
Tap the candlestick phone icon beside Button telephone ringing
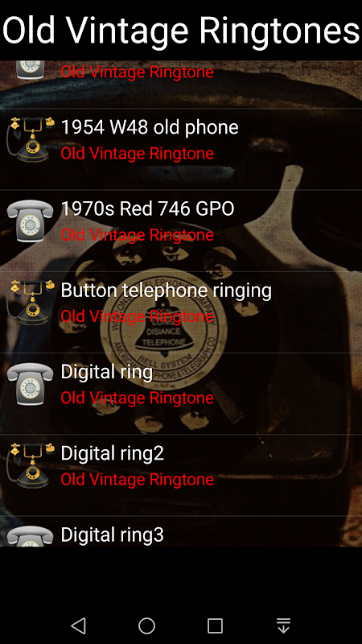point(31,303)
